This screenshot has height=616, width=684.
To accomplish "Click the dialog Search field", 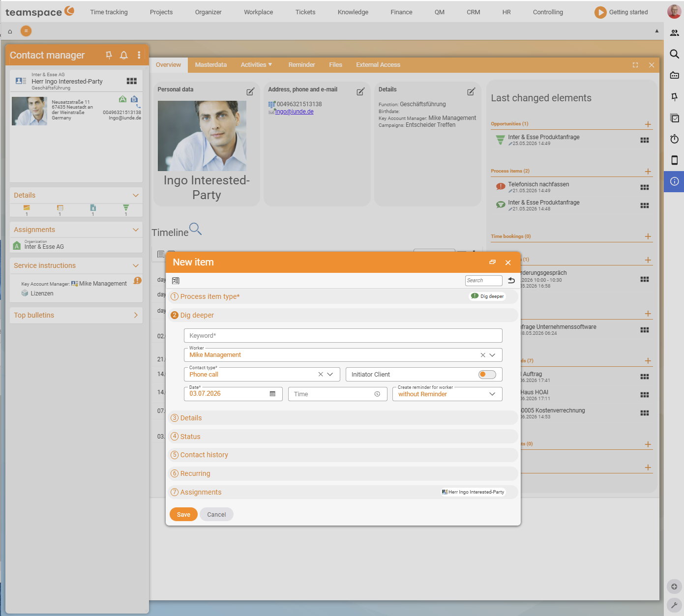I will point(483,281).
